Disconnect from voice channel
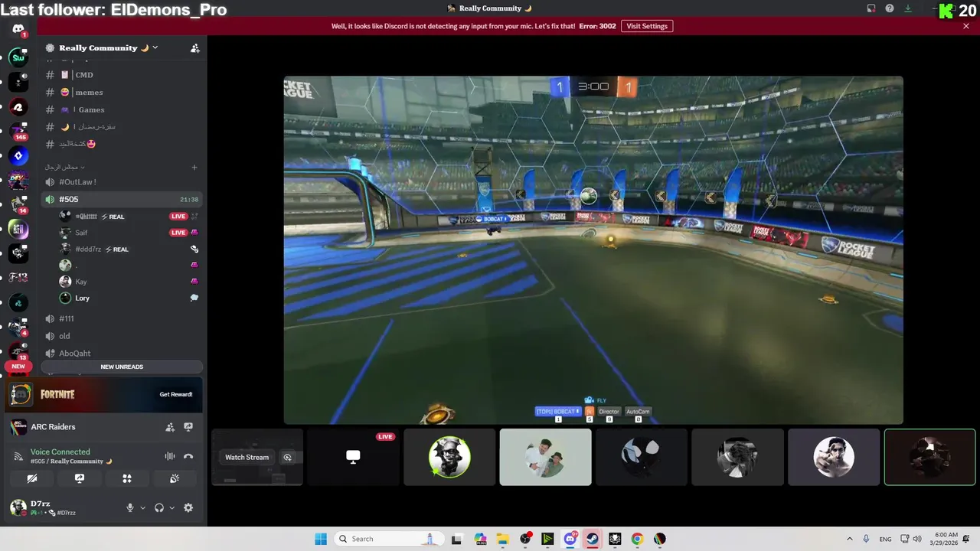 point(188,456)
